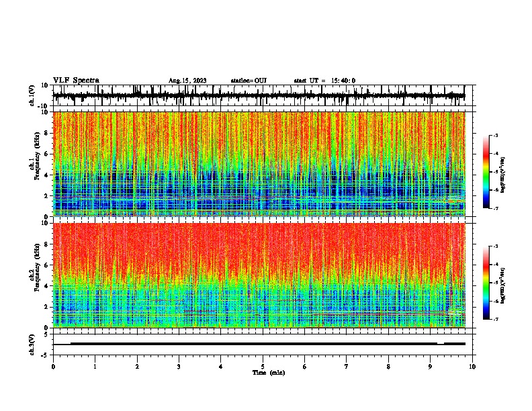
Task: Click the "10" tick on the time axis
Action: (x=472, y=367)
